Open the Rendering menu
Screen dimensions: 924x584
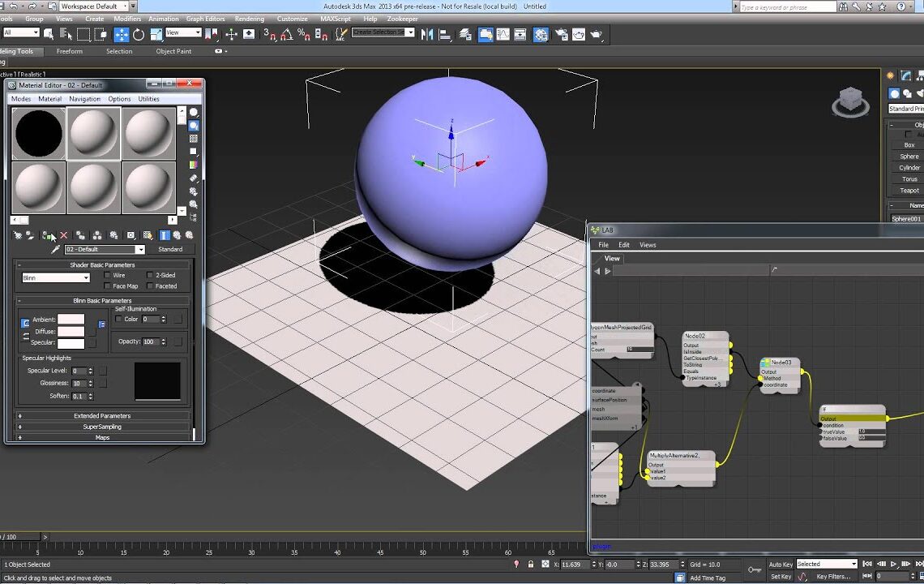coord(250,18)
